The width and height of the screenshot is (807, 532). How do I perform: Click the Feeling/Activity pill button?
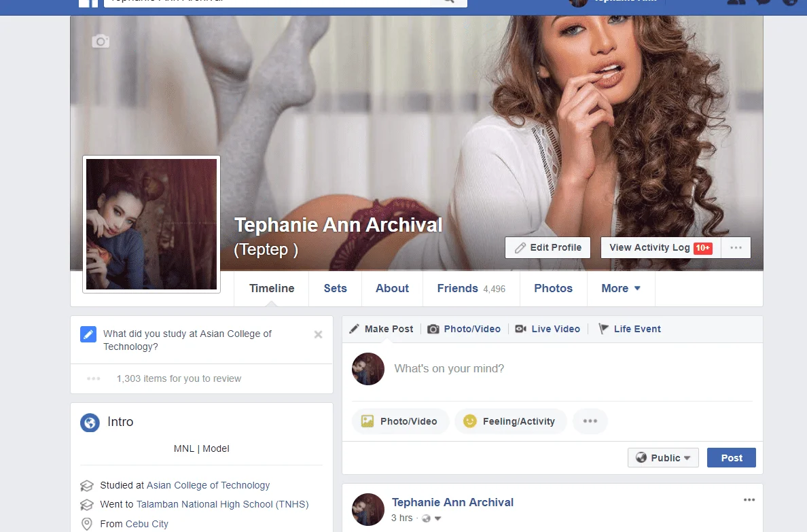coord(511,421)
